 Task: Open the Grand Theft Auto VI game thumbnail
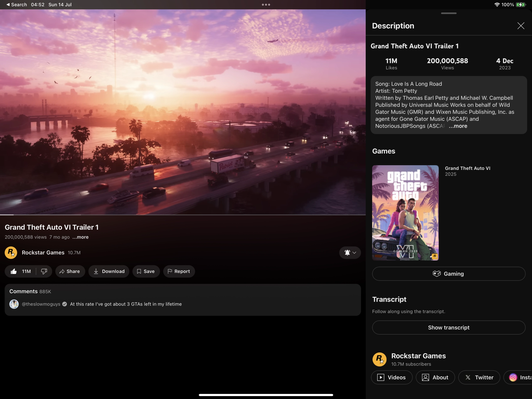405,213
